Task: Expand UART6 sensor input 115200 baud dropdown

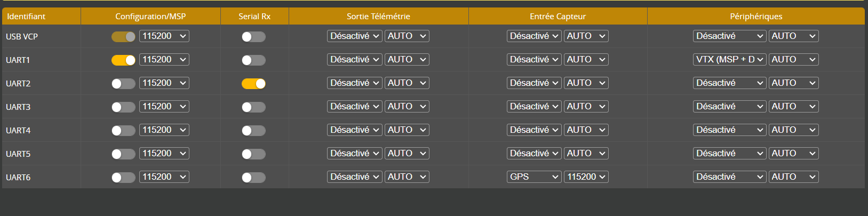Action: click(x=586, y=177)
